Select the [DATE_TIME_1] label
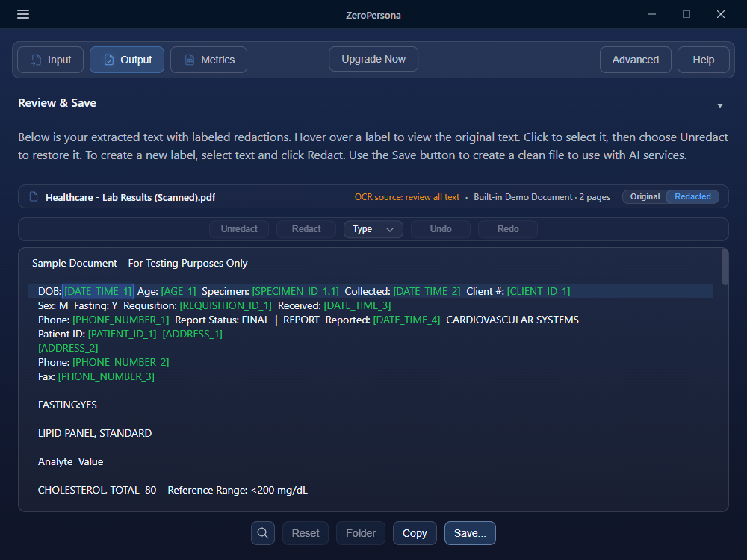The width and height of the screenshot is (747, 560). click(x=98, y=291)
